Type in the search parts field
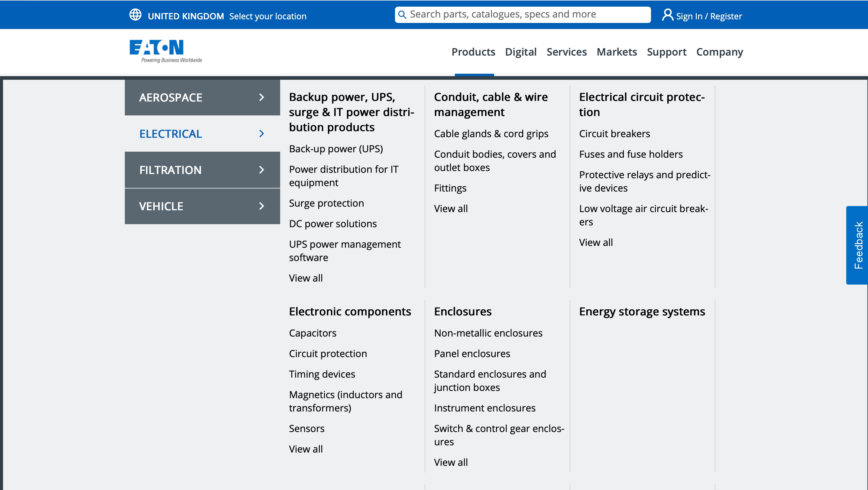Screen dimensions: 868x490 pyautogui.click(x=526, y=15)
